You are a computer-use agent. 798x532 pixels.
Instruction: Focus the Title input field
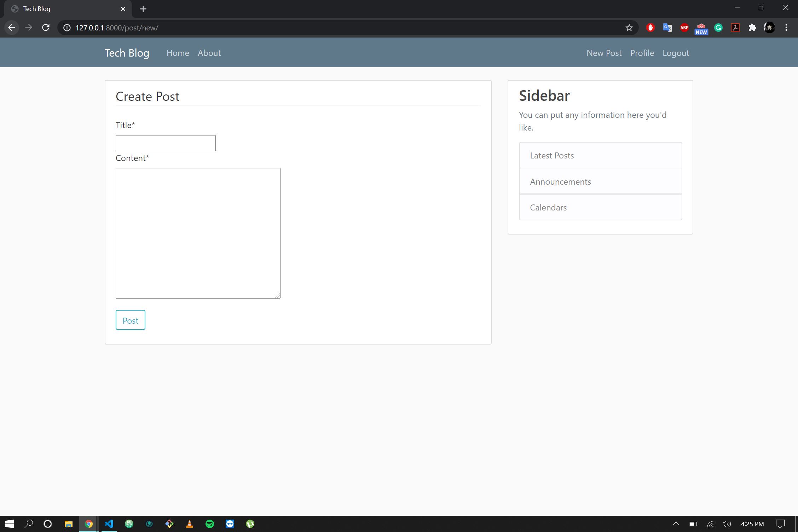(x=166, y=143)
